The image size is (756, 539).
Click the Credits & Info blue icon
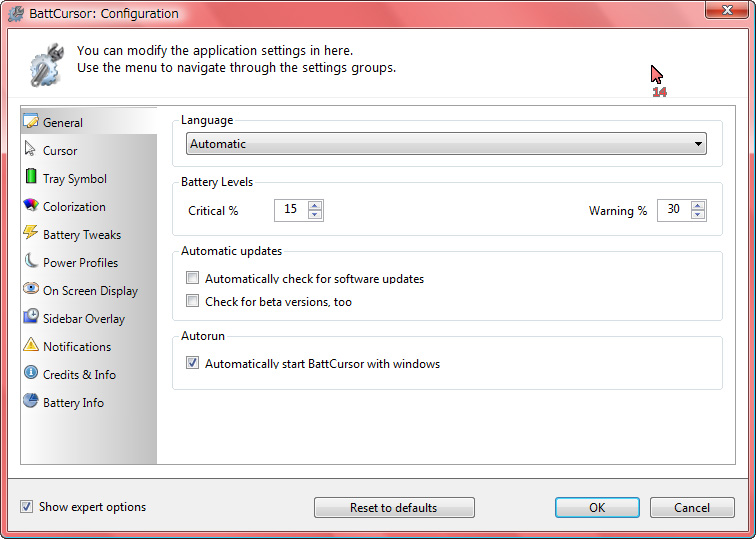click(31, 372)
